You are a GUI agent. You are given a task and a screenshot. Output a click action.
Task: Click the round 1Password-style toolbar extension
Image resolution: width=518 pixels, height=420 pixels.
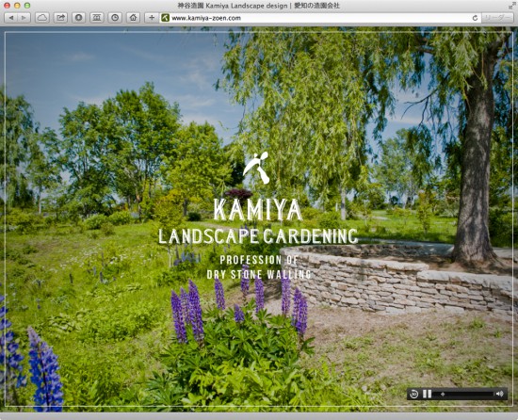coord(78,18)
